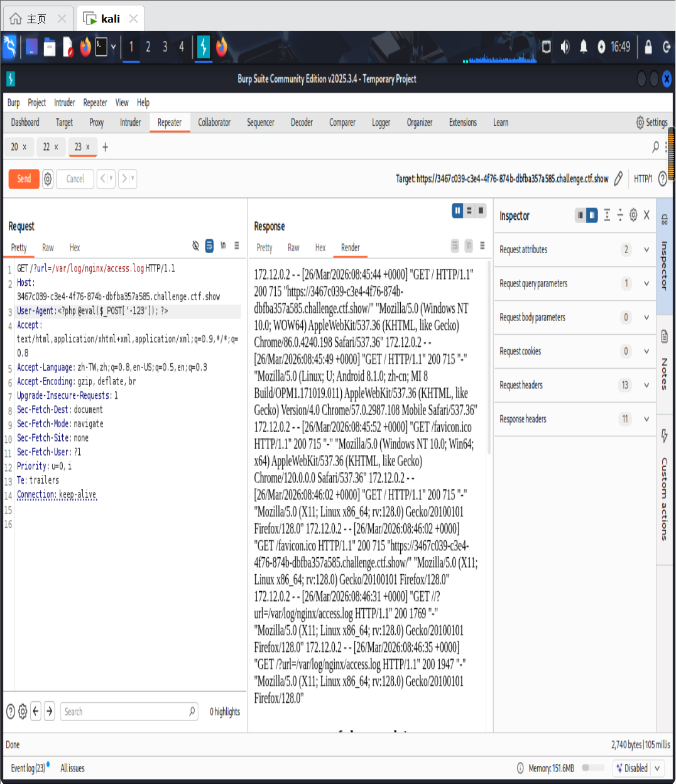
Task: Dock Inspector to the right side
Action: point(592,215)
